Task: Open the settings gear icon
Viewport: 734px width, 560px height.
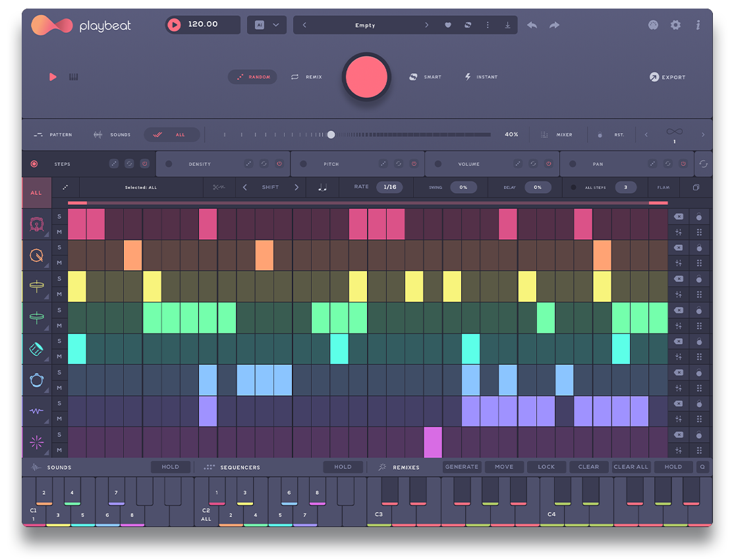Action: [675, 24]
